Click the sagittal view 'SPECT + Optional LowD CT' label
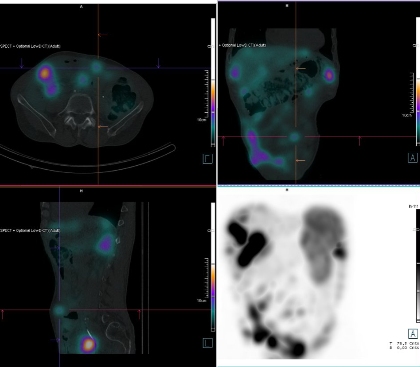The image size is (420, 367). 30,230
